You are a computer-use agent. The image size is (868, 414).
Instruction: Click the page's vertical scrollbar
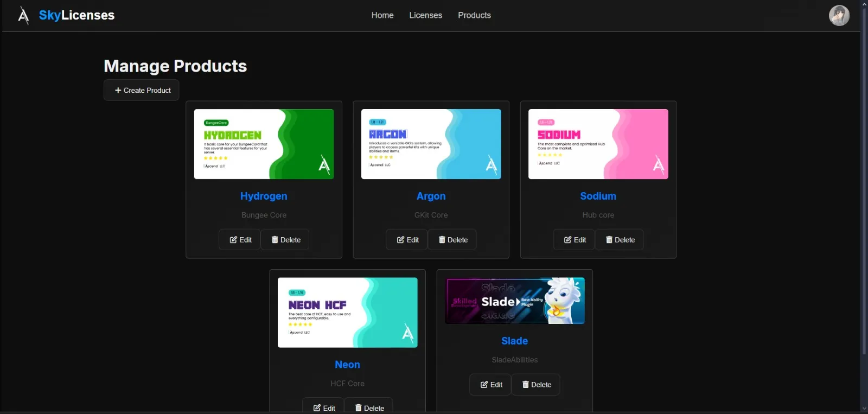tap(864, 179)
